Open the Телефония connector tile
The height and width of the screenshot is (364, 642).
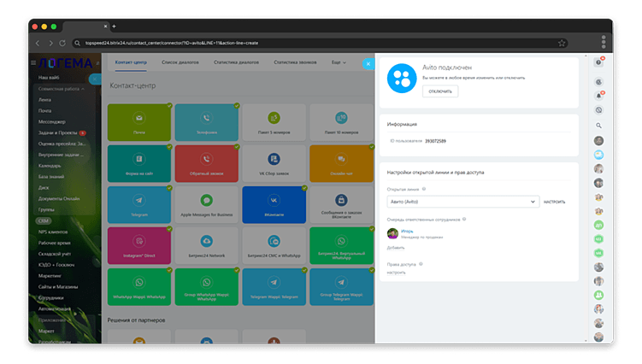coord(206,122)
